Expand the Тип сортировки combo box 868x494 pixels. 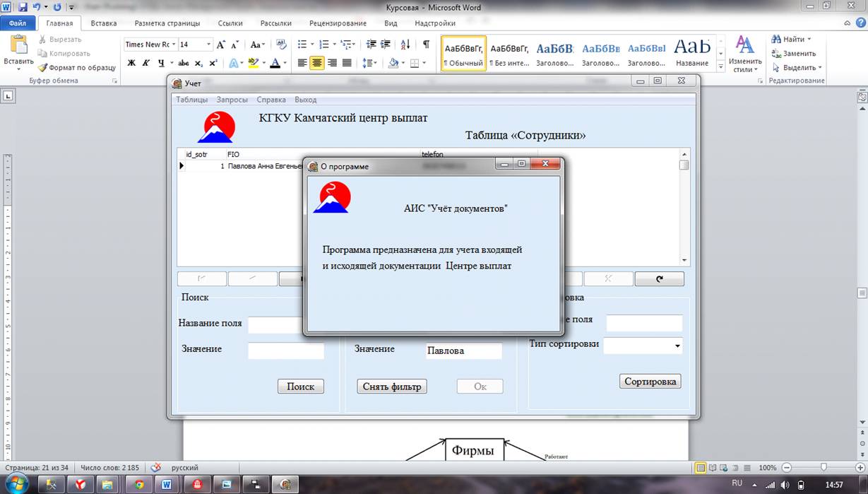[x=677, y=346]
